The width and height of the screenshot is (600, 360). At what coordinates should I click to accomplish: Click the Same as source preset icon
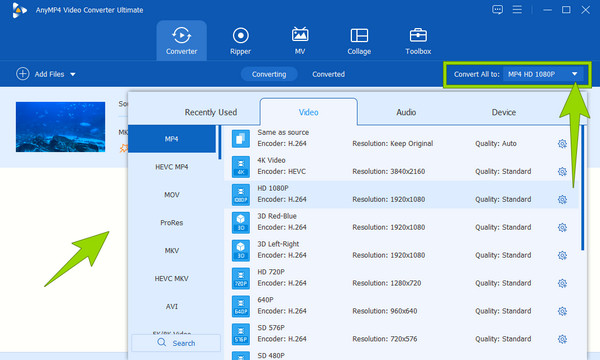(241, 138)
